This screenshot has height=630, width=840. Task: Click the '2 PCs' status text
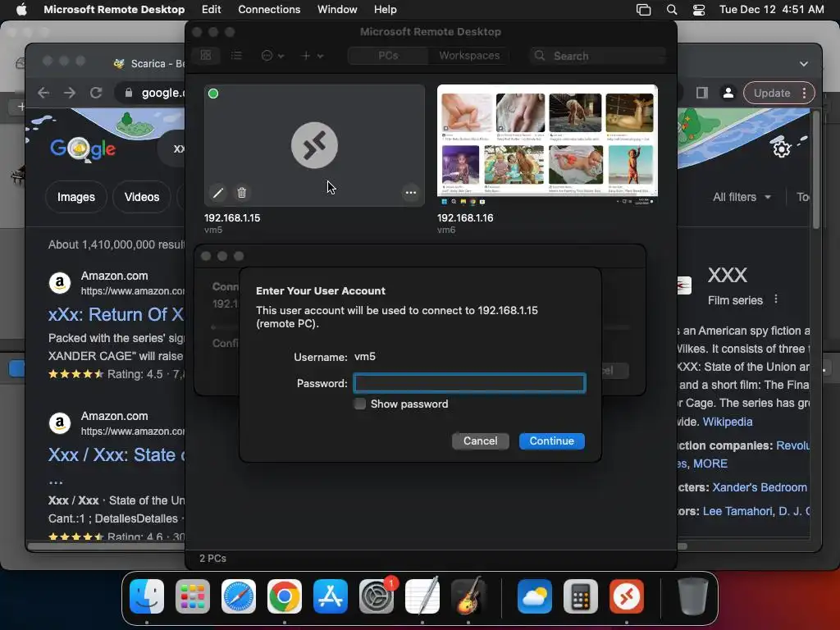212,558
